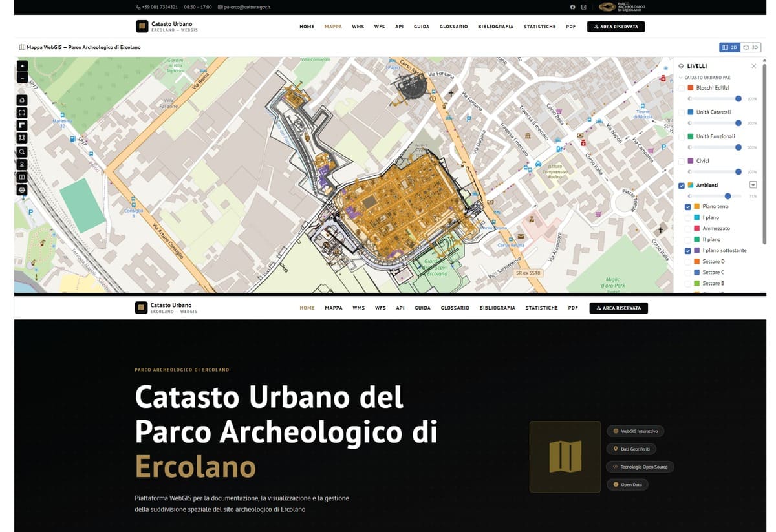The height and width of the screenshot is (532, 776).
Task: Click the opacity icon under Unità Catastali
Action: point(689,123)
